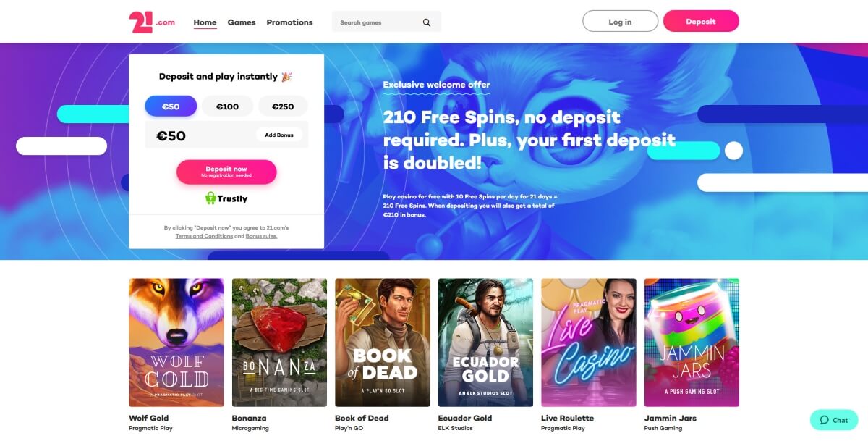This screenshot has height=441, width=868.
Task: Open the Wolf Gold game thumbnail
Action: (176, 343)
